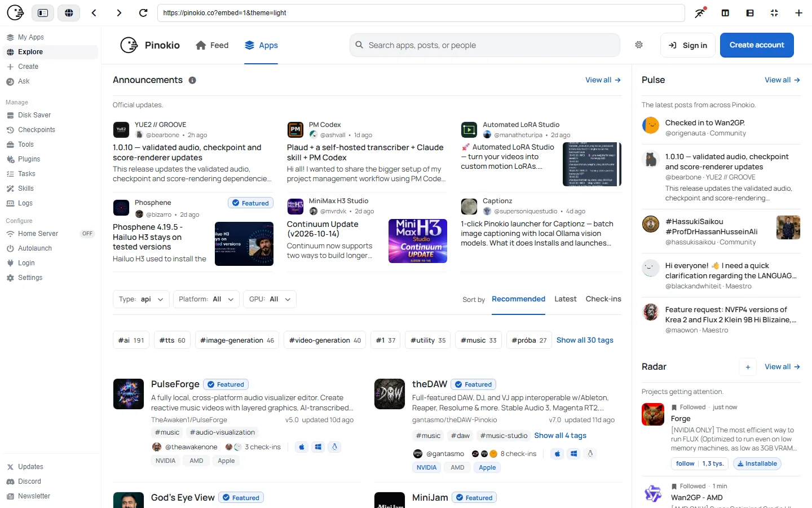Open the gear settings icon beside Sign in
812x508 pixels.
pos(639,45)
